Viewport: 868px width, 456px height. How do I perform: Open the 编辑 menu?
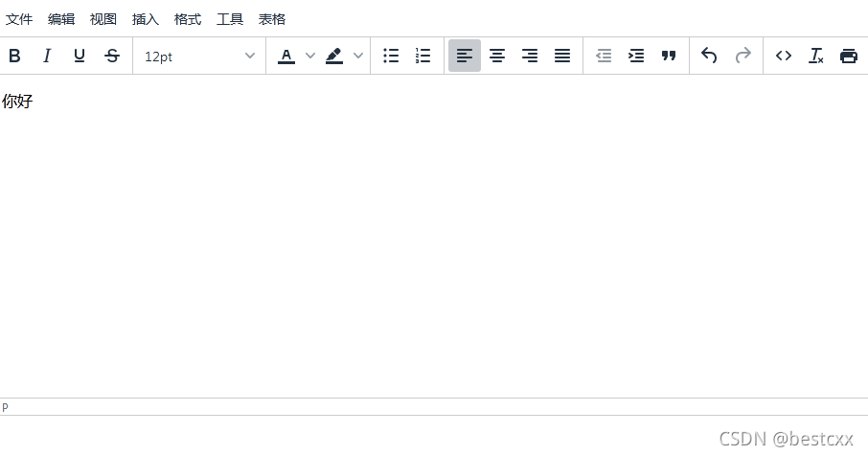[61, 19]
